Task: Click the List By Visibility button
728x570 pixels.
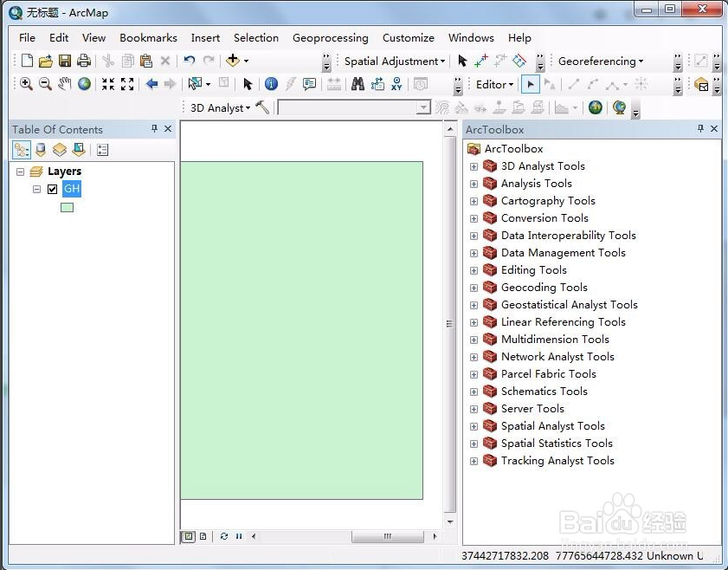Action: (x=60, y=150)
